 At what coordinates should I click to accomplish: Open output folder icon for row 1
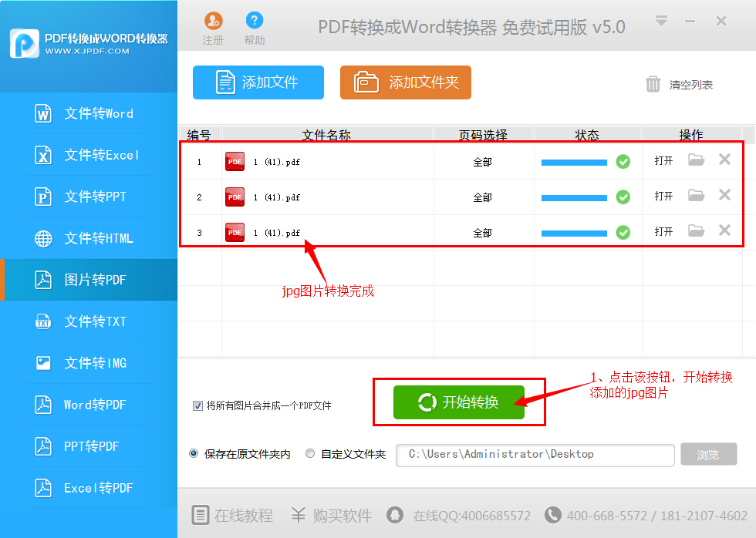[696, 160]
